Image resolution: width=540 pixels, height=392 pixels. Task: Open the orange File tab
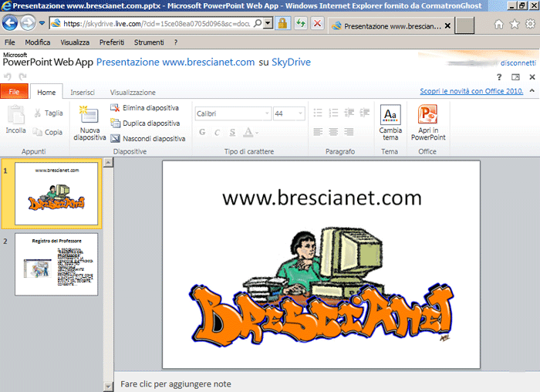coord(14,91)
